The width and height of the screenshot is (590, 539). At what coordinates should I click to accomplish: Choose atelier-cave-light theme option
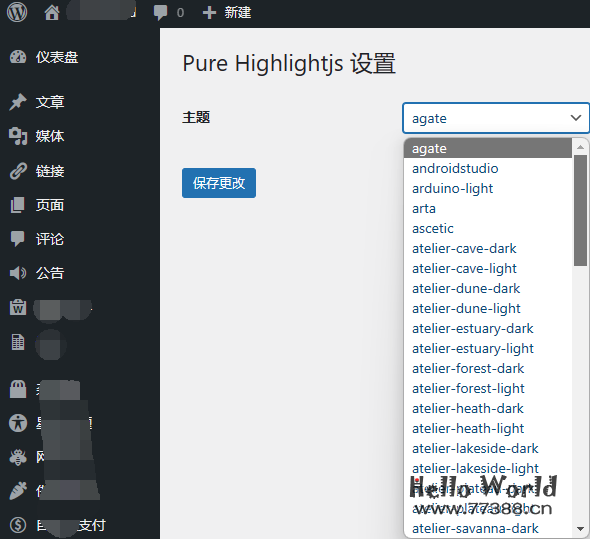[x=488, y=268]
